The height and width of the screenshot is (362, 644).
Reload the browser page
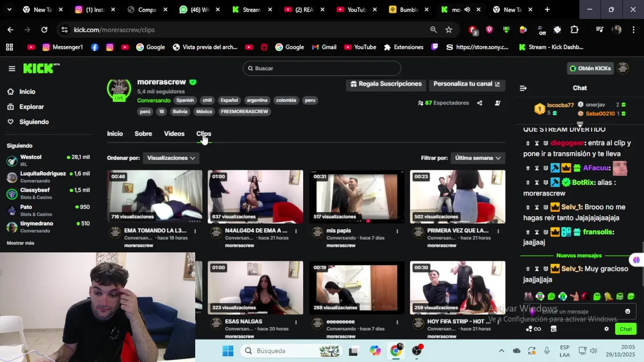(x=44, y=30)
